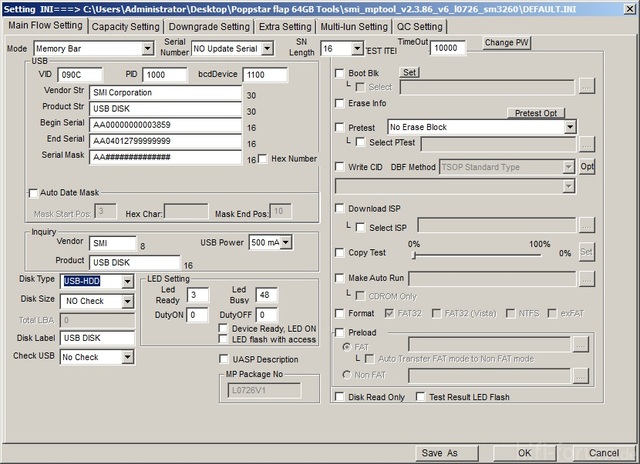Image resolution: width=640 pixels, height=464 pixels.
Task: Open the USB Power dropdown
Action: pyautogui.click(x=288, y=242)
